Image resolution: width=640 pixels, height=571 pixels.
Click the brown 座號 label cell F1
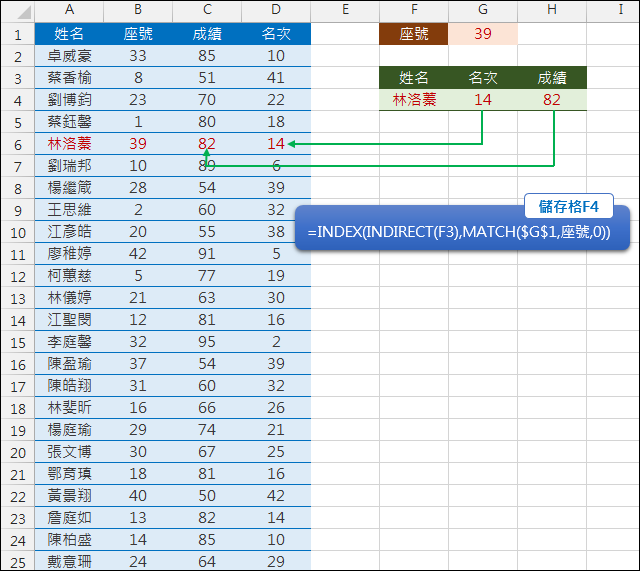click(414, 34)
